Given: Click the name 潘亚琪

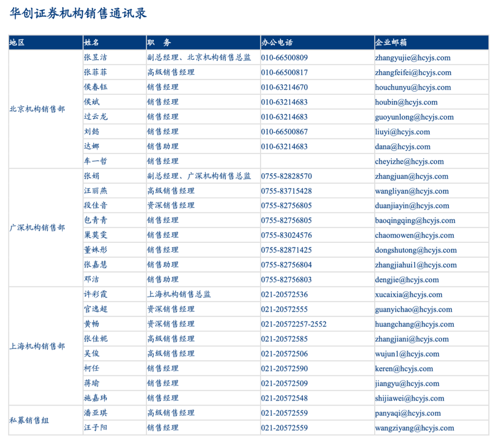Looking at the screenshot, I should (96, 413).
